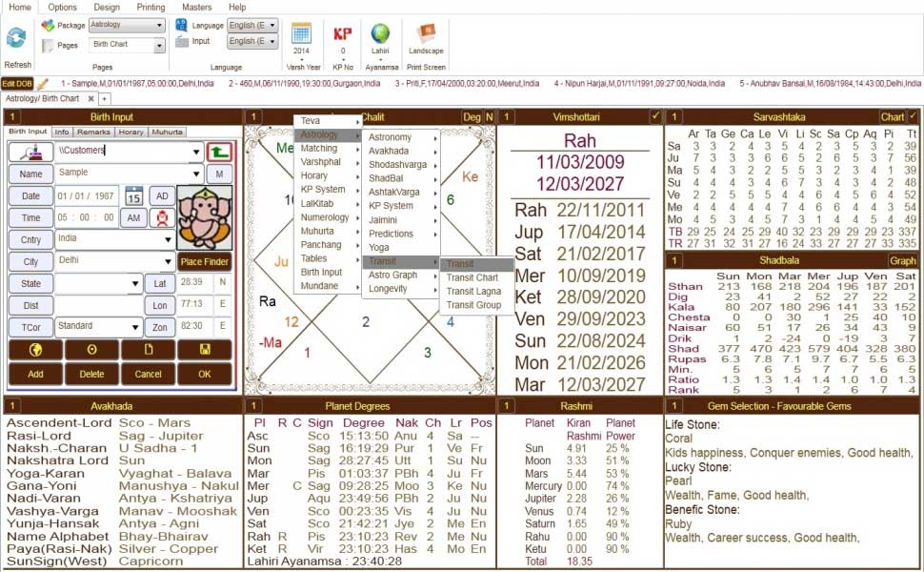Open the City Delhi dropdown
The image size is (924, 572).
[x=168, y=262]
